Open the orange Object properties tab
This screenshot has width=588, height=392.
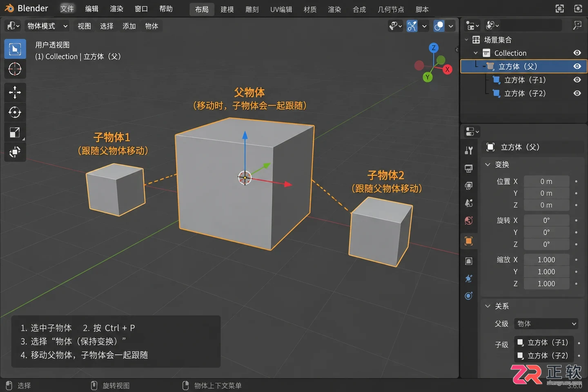pyautogui.click(x=469, y=241)
